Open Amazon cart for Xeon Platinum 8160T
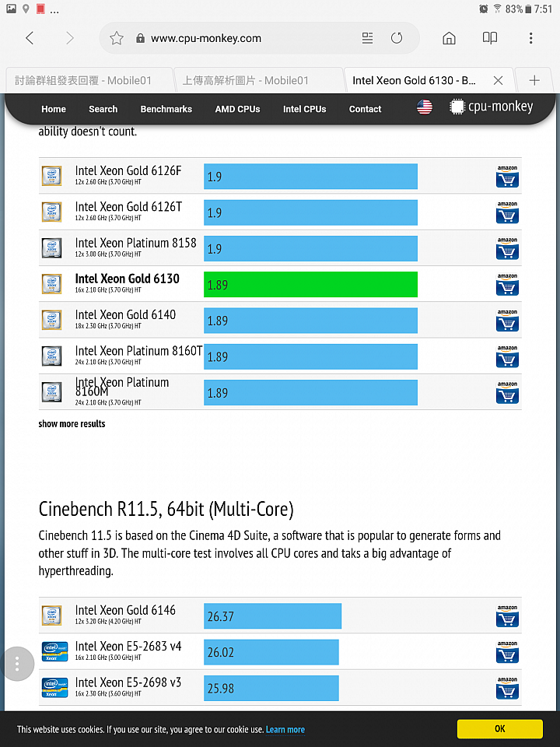This screenshot has height=747, width=560. [x=507, y=357]
